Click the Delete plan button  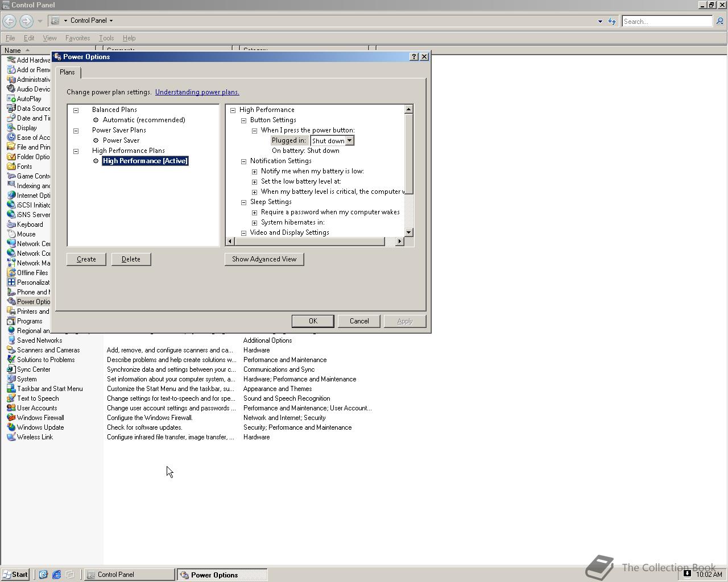[x=131, y=259]
